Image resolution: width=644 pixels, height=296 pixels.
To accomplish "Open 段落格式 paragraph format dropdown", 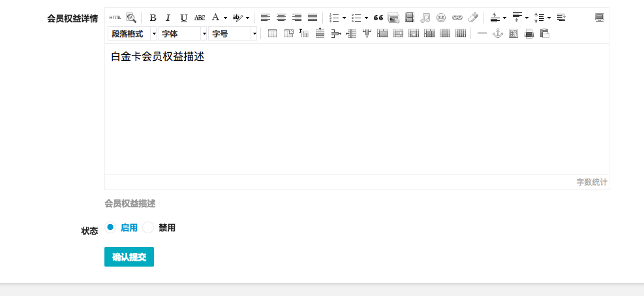I will 132,33.
